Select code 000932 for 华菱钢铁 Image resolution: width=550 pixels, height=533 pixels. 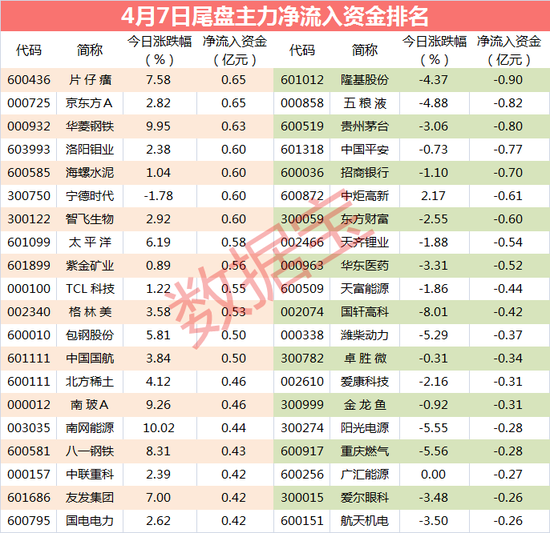coord(29,126)
